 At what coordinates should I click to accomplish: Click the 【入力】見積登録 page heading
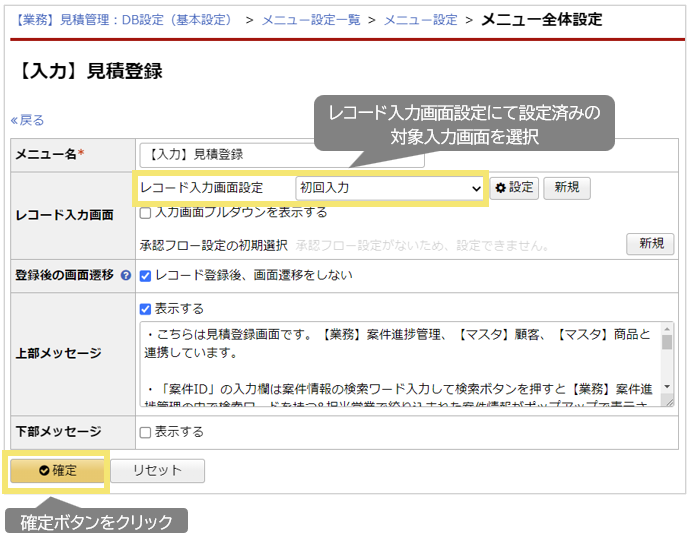pyautogui.click(x=89, y=71)
